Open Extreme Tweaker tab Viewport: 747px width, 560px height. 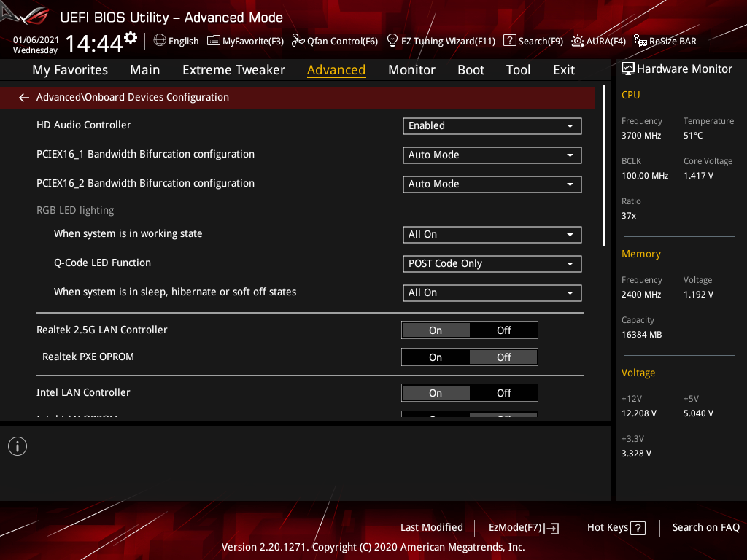233,70
